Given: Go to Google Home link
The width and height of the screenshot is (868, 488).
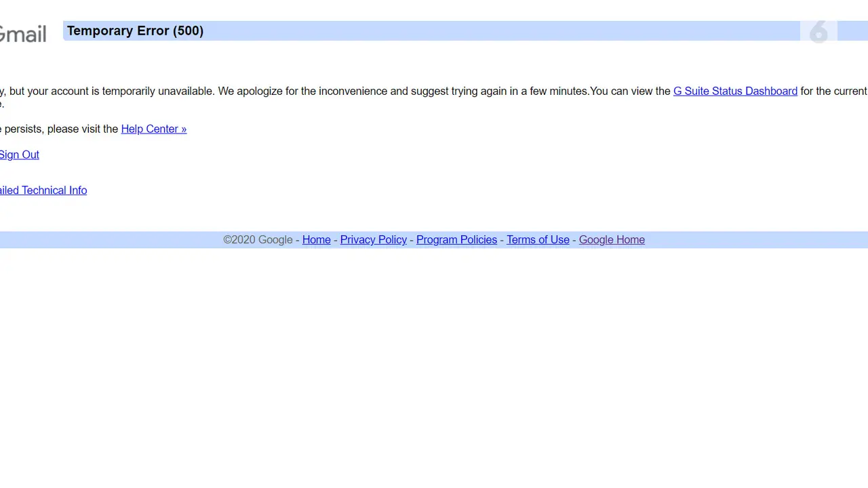Looking at the screenshot, I should pyautogui.click(x=612, y=240).
